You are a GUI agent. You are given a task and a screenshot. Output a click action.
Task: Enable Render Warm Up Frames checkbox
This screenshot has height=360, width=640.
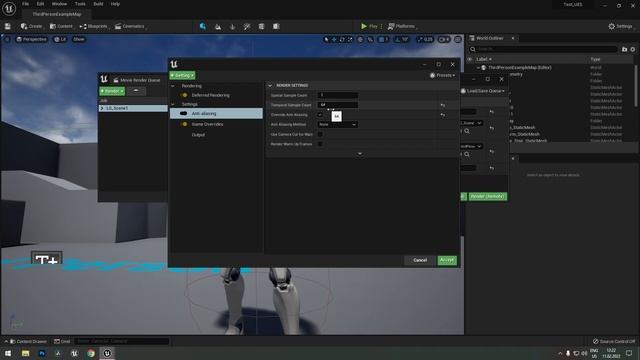[320, 144]
